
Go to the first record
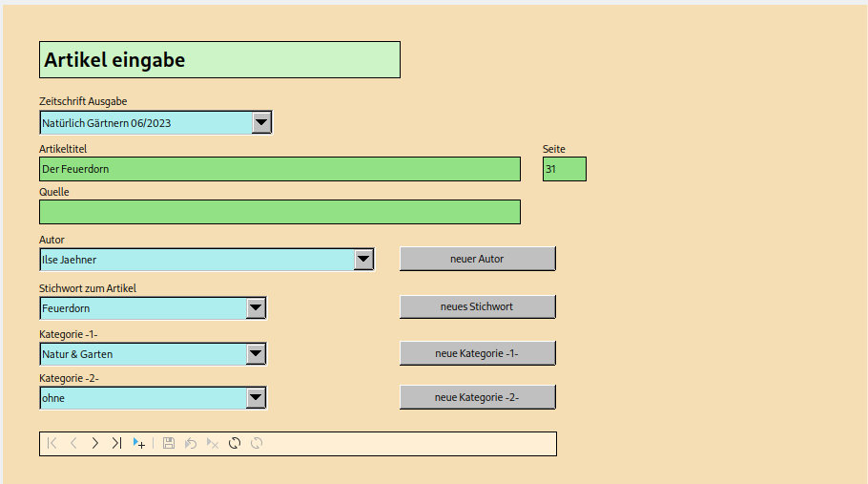coord(52,443)
